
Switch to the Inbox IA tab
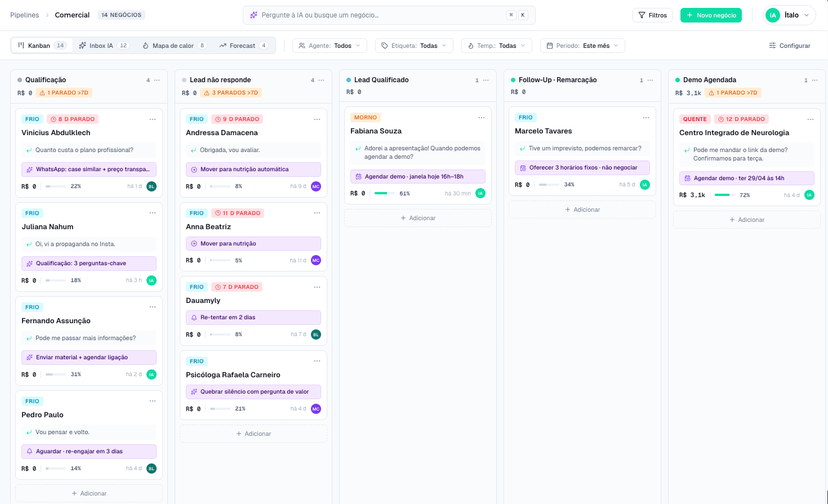[x=104, y=46]
